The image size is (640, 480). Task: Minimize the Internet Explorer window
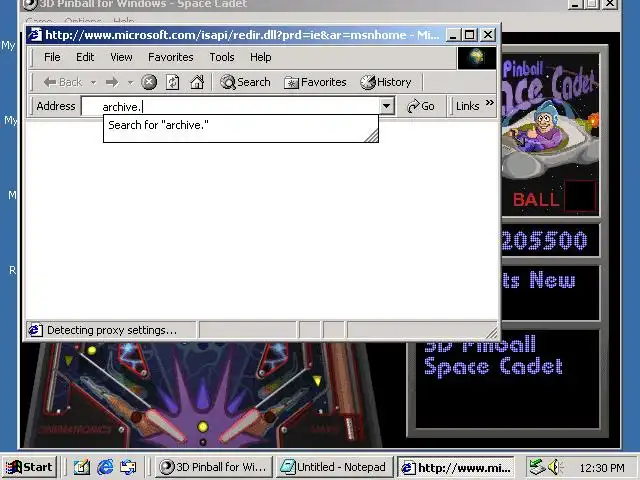point(453,35)
